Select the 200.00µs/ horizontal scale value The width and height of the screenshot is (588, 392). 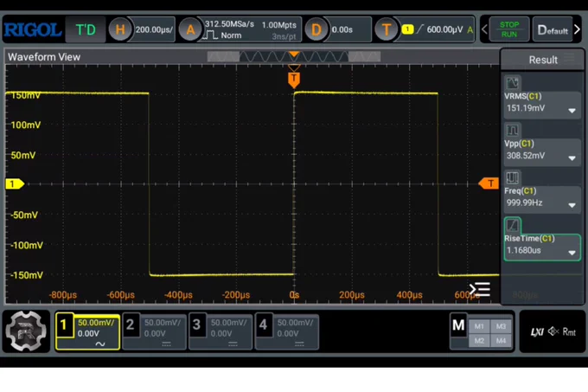tap(154, 29)
